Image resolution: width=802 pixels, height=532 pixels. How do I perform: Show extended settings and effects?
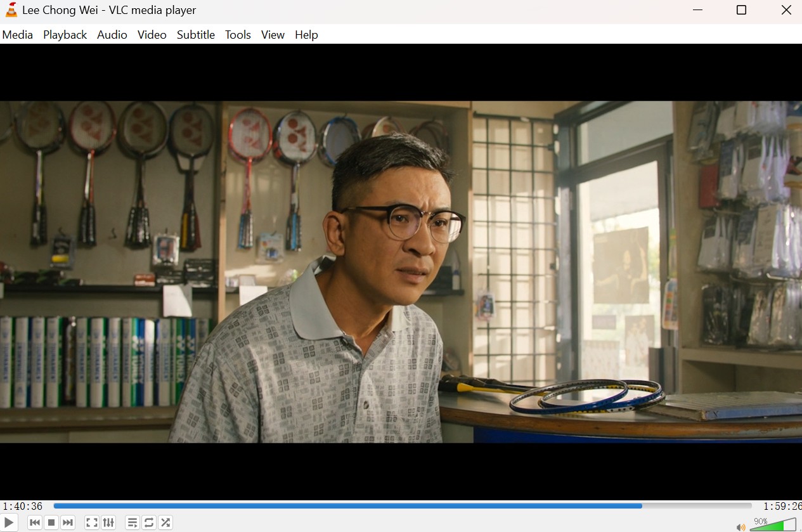(108, 522)
